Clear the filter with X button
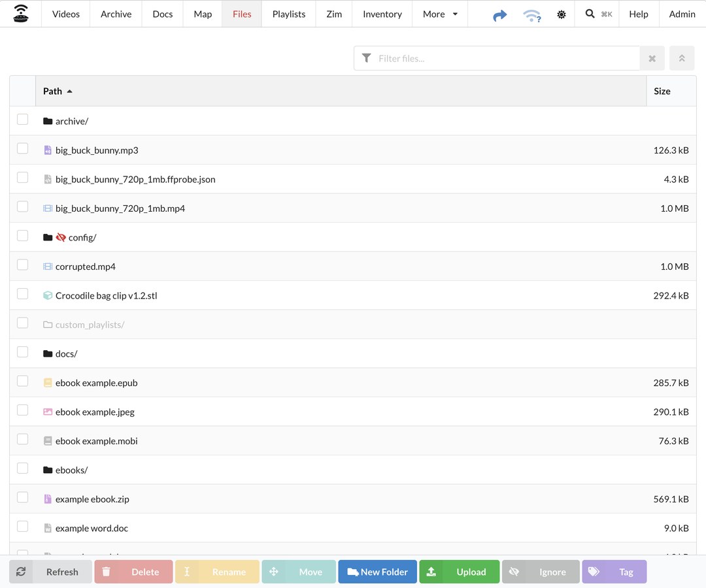 (652, 59)
